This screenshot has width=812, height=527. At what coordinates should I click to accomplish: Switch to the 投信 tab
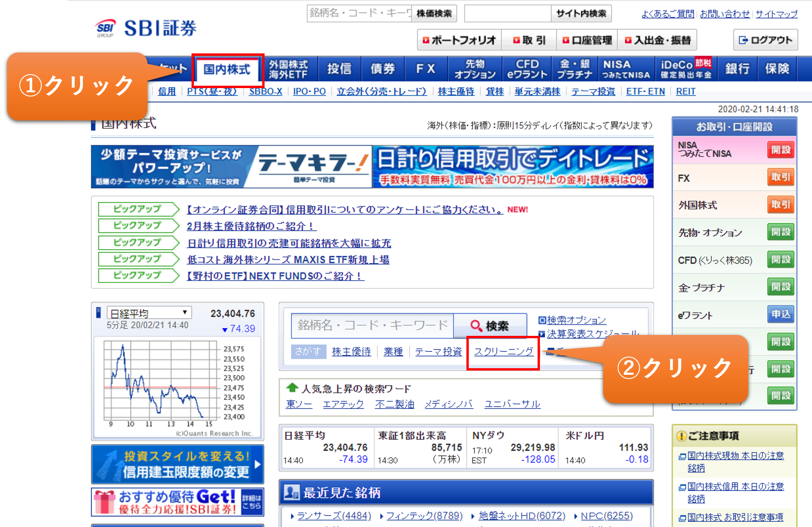[339, 69]
